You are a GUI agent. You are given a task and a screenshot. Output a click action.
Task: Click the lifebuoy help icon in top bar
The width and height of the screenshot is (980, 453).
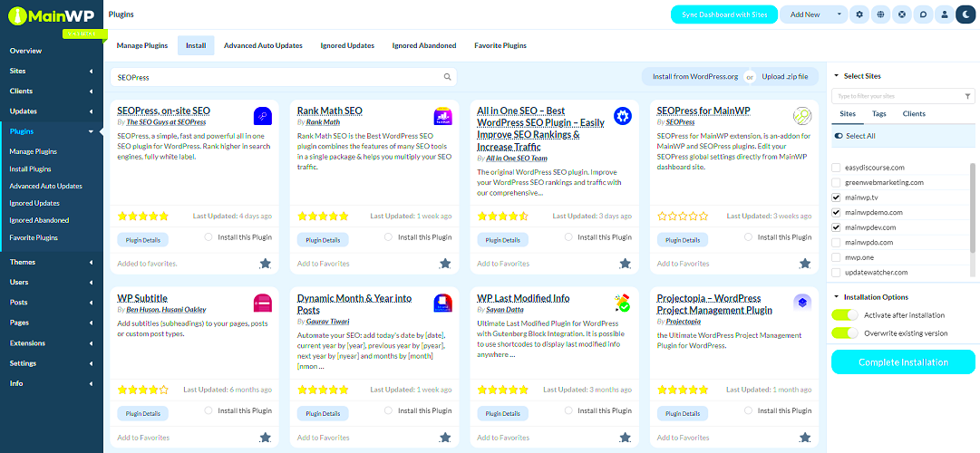click(x=902, y=14)
